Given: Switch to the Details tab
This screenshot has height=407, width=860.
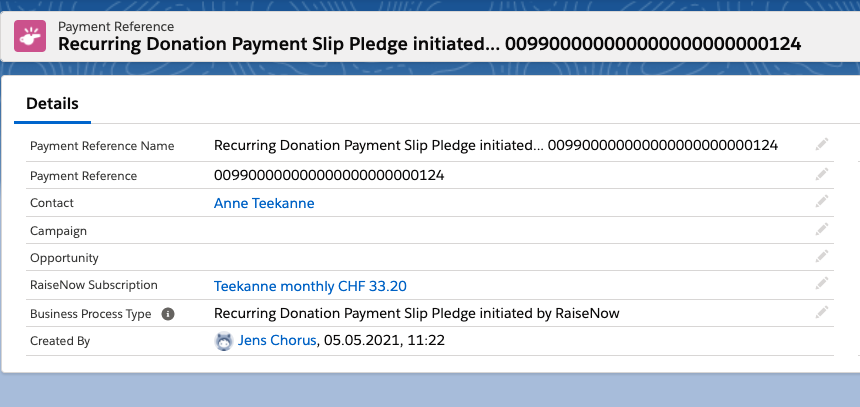Looking at the screenshot, I should pos(52,103).
